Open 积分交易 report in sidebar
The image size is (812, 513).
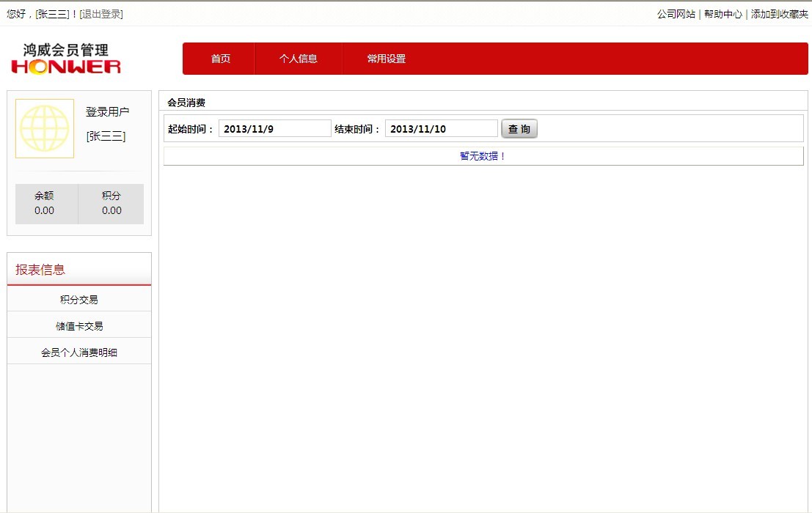pyautogui.click(x=79, y=299)
